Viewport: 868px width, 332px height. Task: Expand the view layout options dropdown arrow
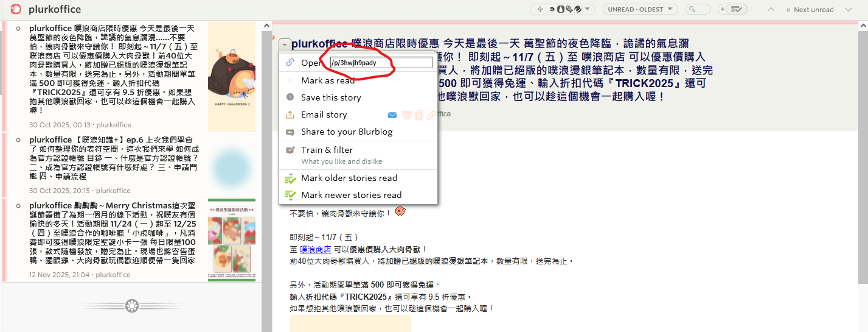point(586,9)
